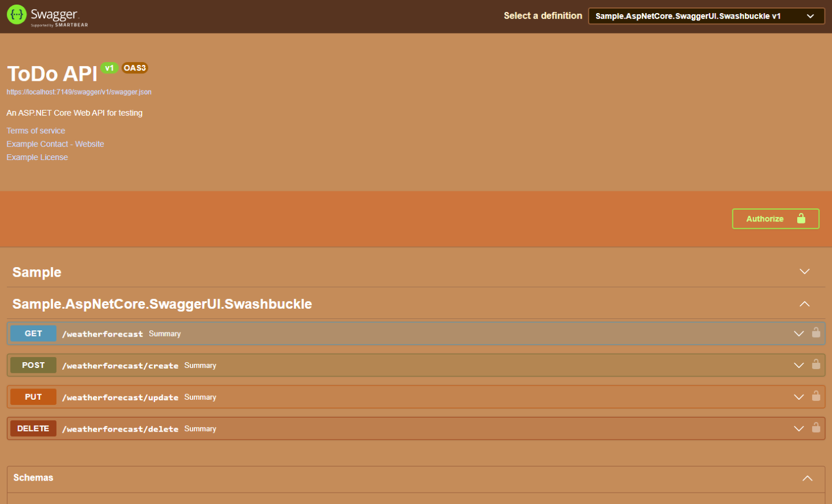Click the Sample section heading
The height and width of the screenshot is (504, 832).
pyautogui.click(x=37, y=272)
